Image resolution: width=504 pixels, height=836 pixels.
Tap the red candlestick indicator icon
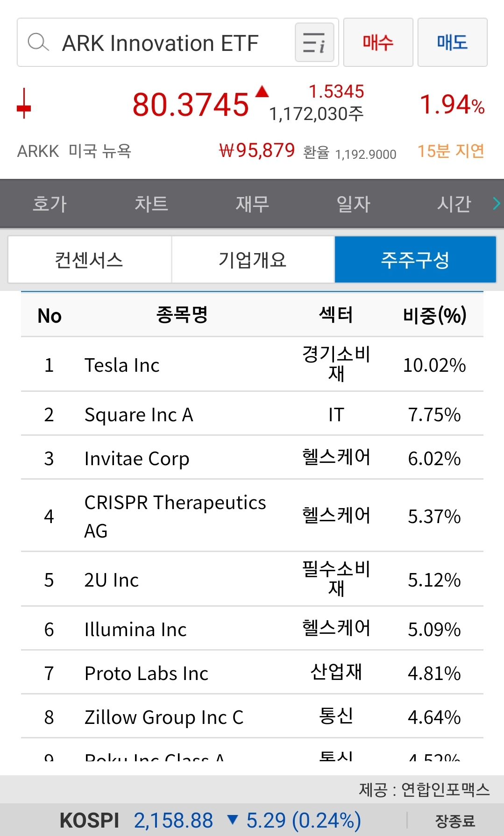[x=24, y=104]
